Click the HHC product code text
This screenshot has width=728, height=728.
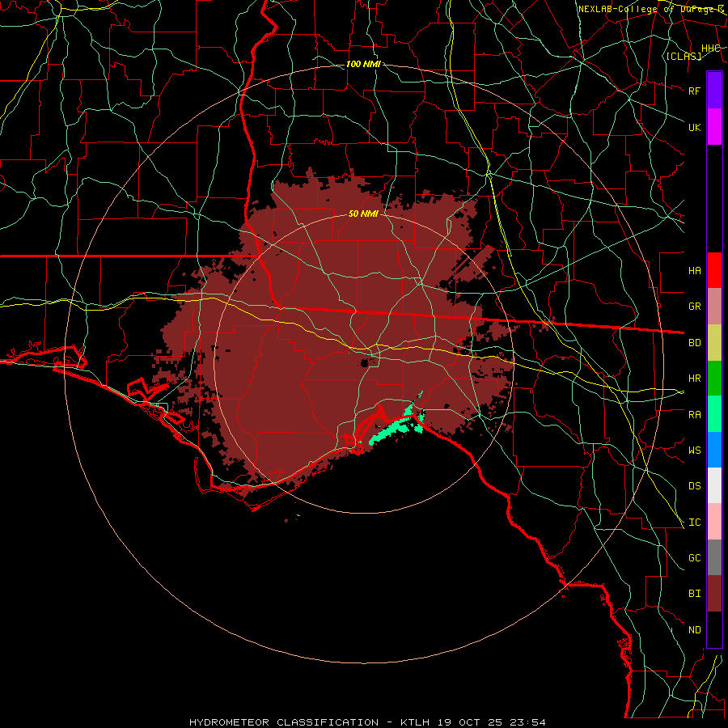[710, 49]
